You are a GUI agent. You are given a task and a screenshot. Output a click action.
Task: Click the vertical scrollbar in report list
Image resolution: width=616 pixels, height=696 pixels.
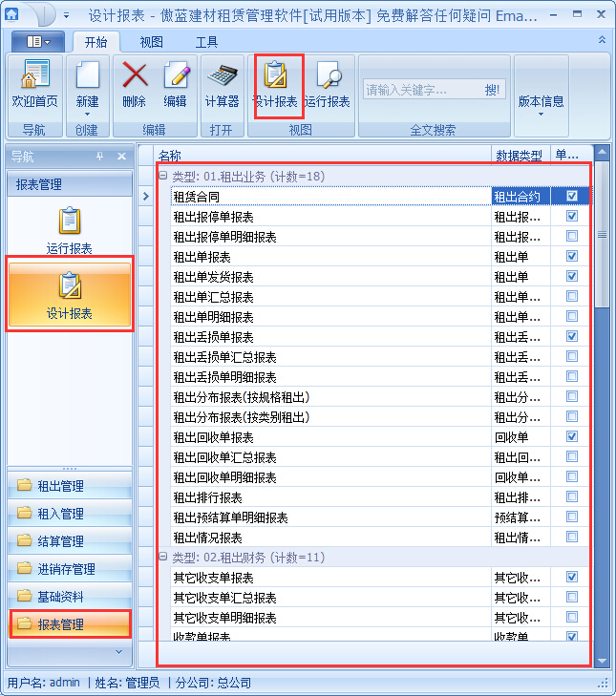coord(602,430)
